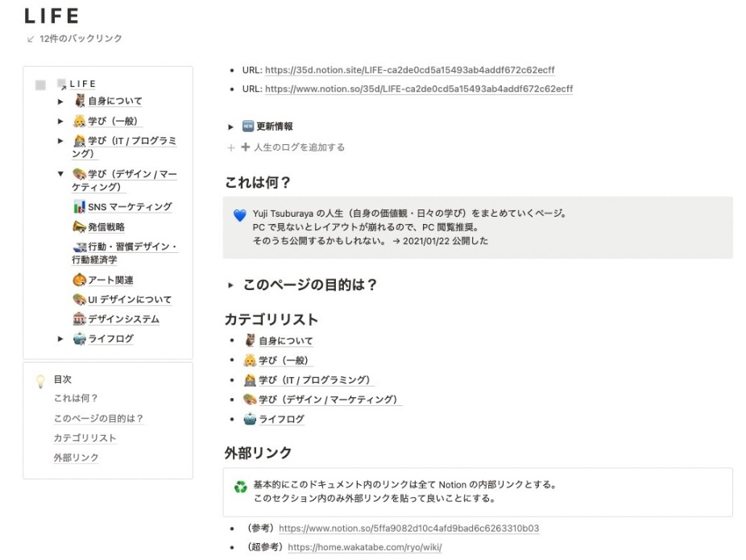
Task: Click the technologist icon beside sidebar 学び（IT / プログラミング）
Action: pos(79,140)
